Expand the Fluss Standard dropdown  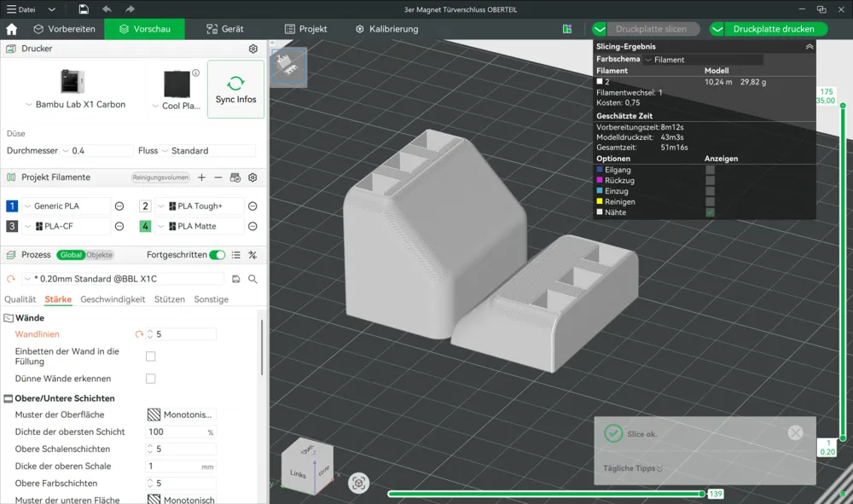[207, 151]
